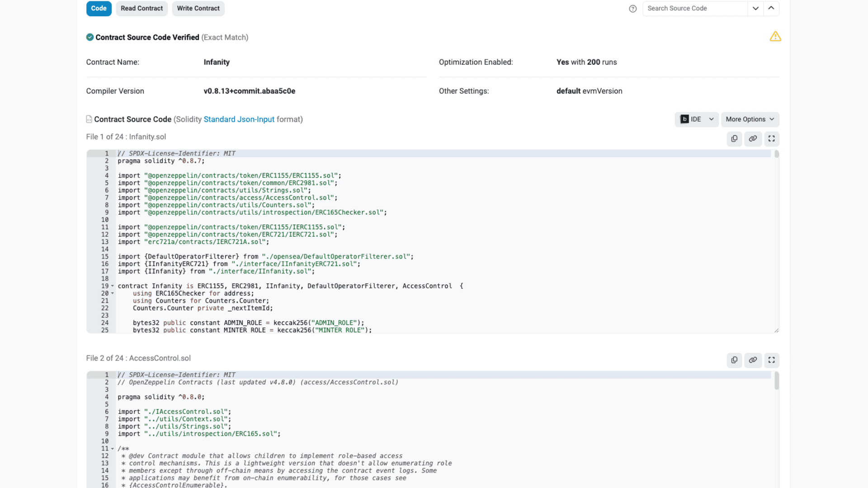Toggle fullscreen for AccessControl.sol code
The image size is (868, 488).
pyautogui.click(x=772, y=360)
